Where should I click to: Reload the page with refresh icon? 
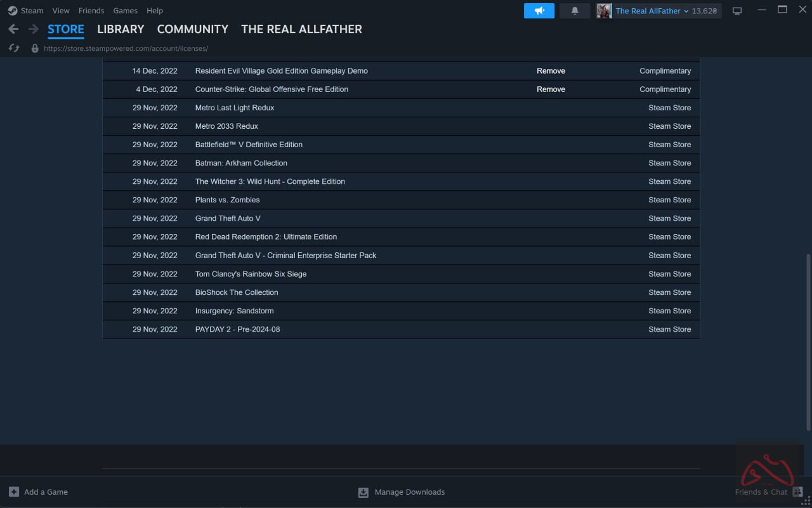[x=14, y=48]
